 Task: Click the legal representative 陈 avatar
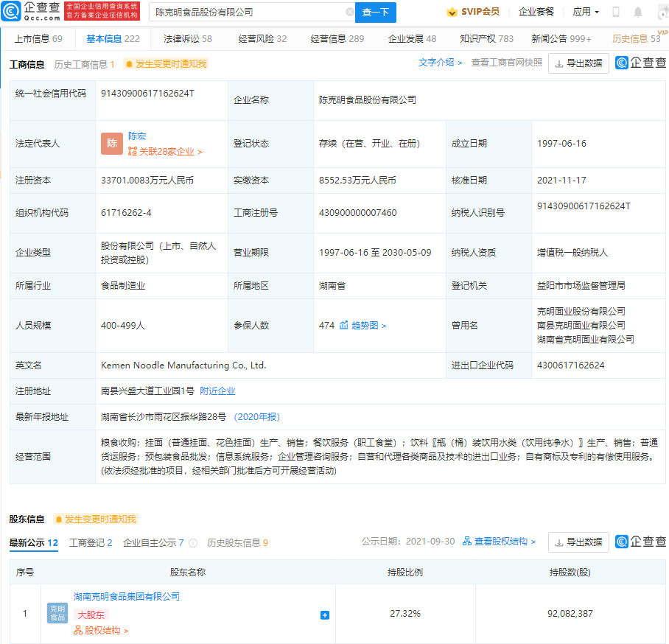[112, 144]
